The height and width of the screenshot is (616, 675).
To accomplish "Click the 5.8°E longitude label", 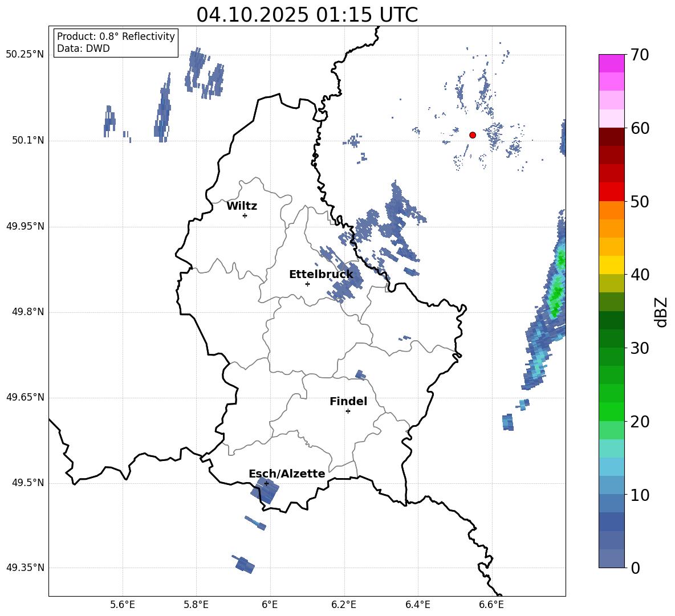I will pyautogui.click(x=196, y=605).
